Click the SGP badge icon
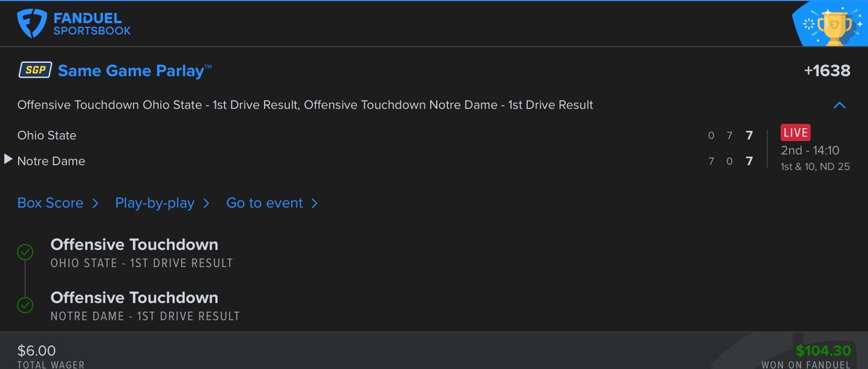This screenshot has height=369, width=868. point(34,71)
